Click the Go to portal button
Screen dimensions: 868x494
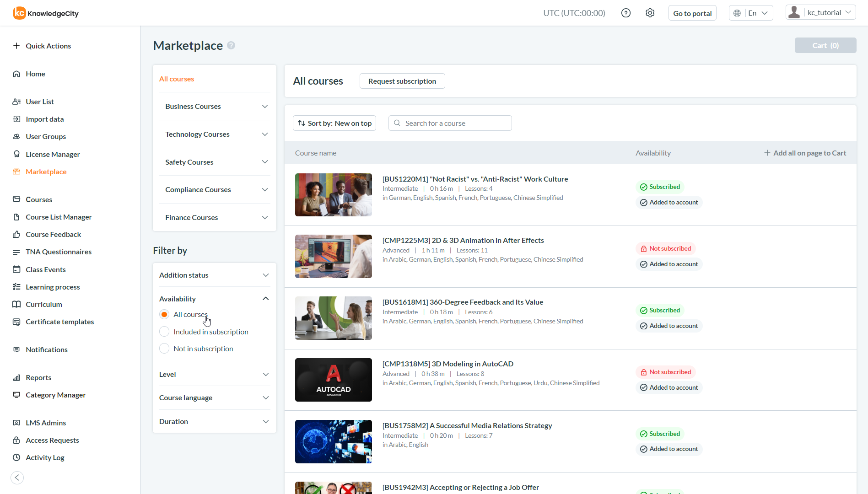(x=692, y=13)
